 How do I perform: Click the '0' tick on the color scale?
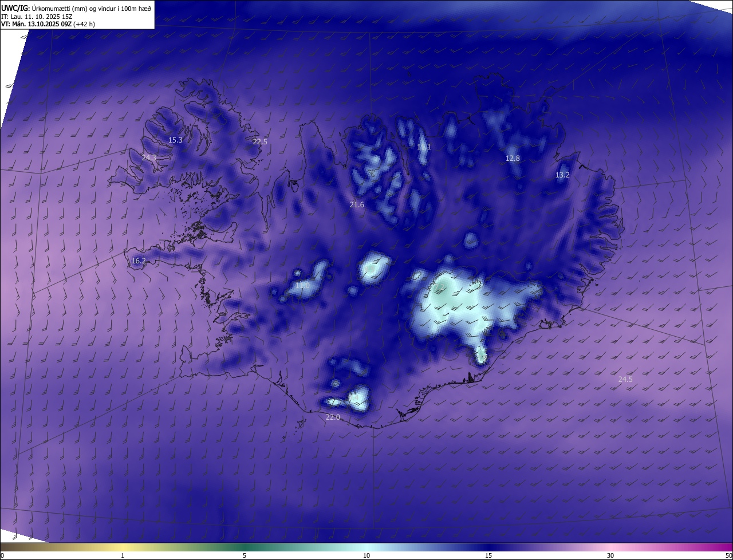(2, 555)
